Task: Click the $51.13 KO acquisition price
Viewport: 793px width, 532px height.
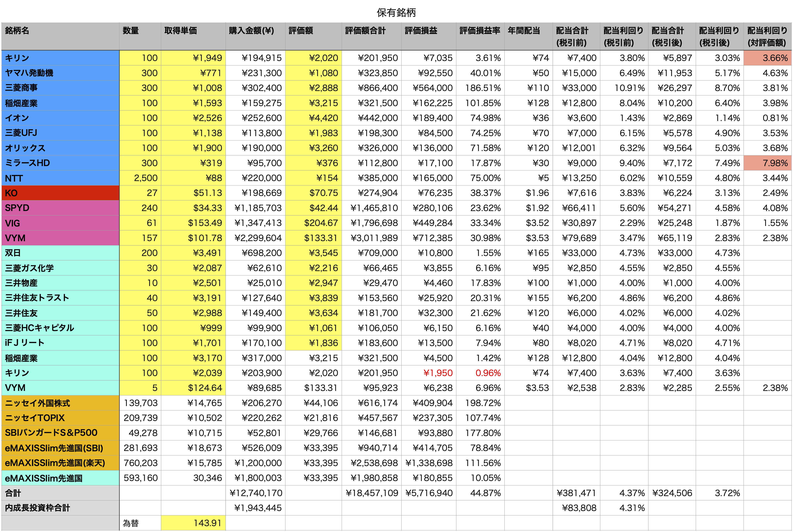Action: pos(193,193)
